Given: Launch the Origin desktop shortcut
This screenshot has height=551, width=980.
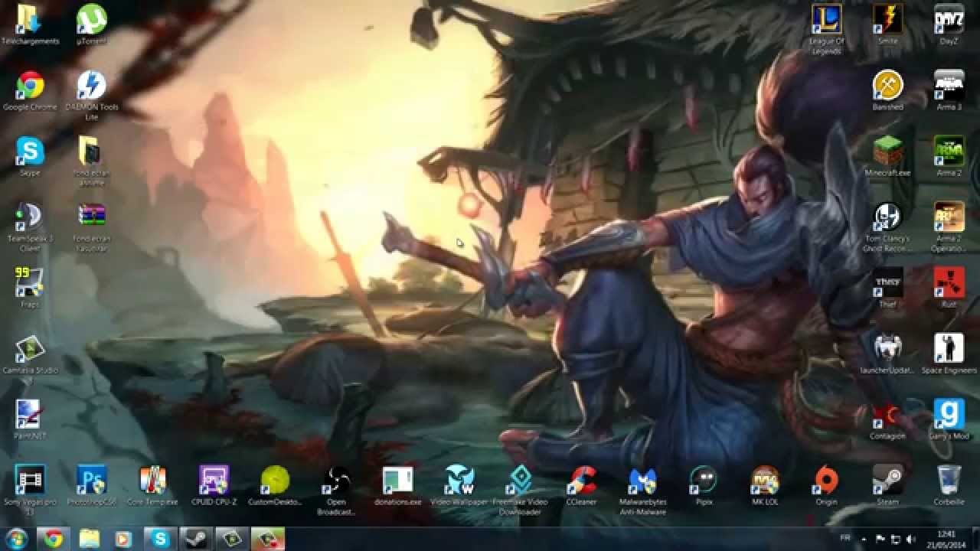Looking at the screenshot, I should [826, 486].
